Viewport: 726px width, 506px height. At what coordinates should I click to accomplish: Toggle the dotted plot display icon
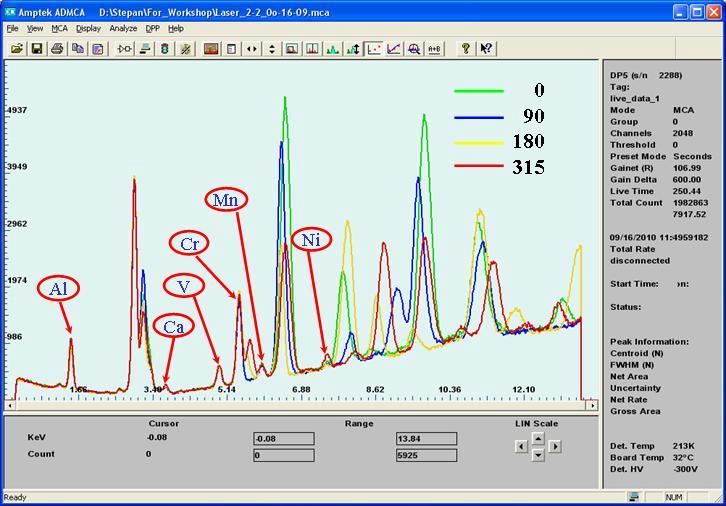374,49
